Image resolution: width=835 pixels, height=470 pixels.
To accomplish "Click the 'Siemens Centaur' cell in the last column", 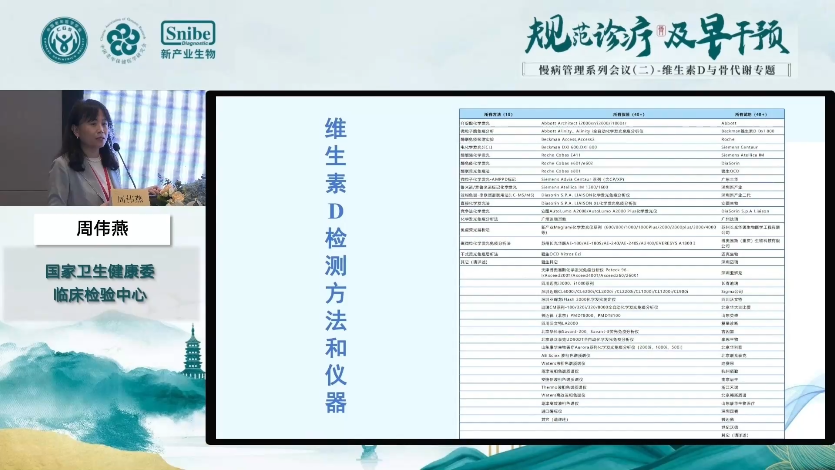I will pos(740,147).
